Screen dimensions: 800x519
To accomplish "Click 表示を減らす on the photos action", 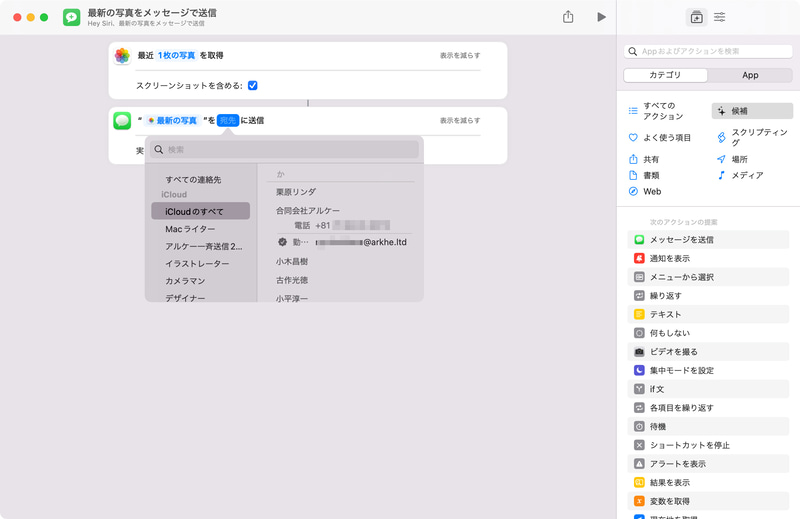I will click(x=460, y=55).
